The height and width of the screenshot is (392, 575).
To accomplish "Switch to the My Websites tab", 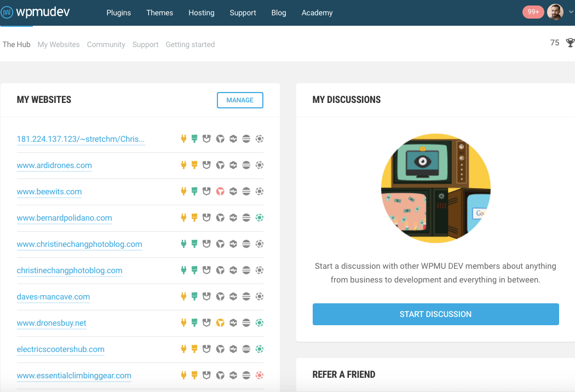I will coord(59,44).
